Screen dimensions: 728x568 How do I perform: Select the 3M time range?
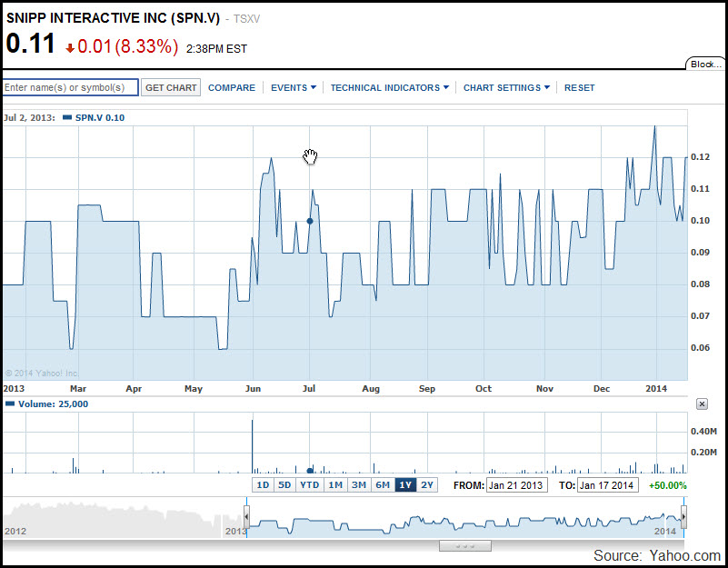(x=359, y=485)
